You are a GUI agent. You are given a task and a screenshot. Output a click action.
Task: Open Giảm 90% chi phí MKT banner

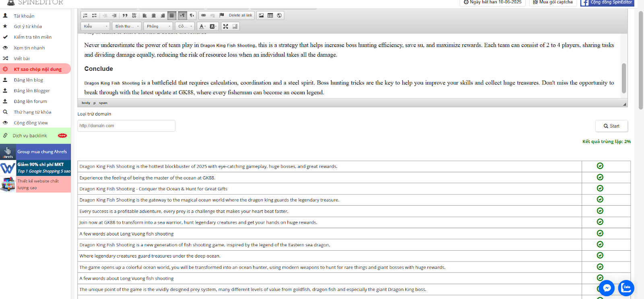35,168
